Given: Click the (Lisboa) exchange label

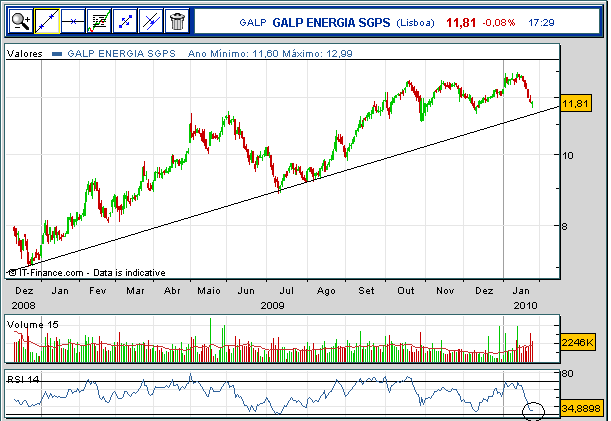Looking at the screenshot, I should [x=415, y=23].
